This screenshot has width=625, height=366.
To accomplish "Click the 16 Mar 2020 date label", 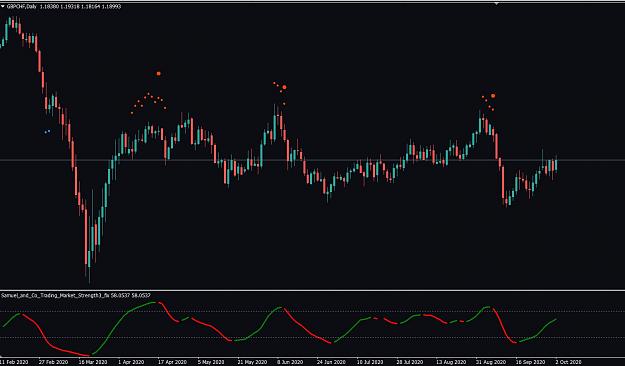I will (93, 362).
